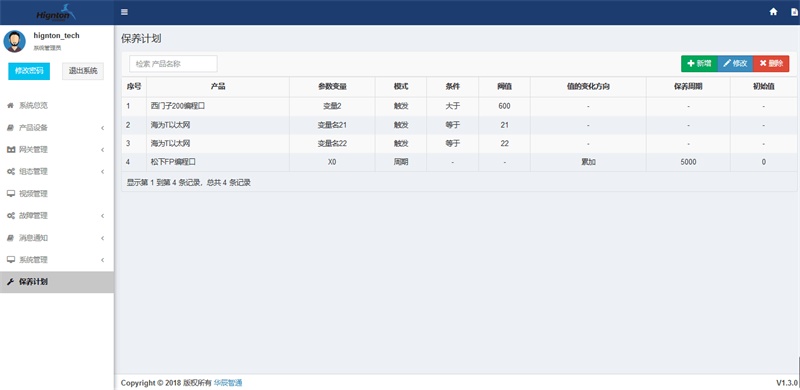Toggle the hamburger sidebar menu icon
Image resolution: width=800 pixels, height=390 pixels.
click(124, 12)
